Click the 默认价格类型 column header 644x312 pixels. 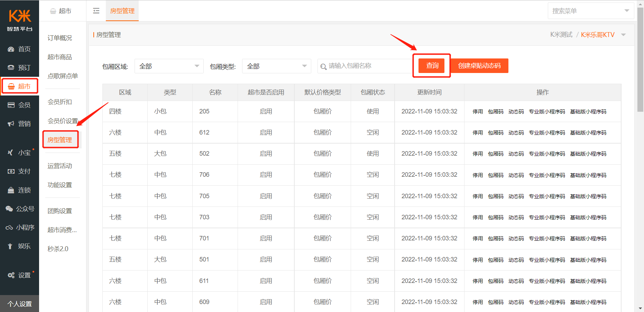tap(323, 92)
